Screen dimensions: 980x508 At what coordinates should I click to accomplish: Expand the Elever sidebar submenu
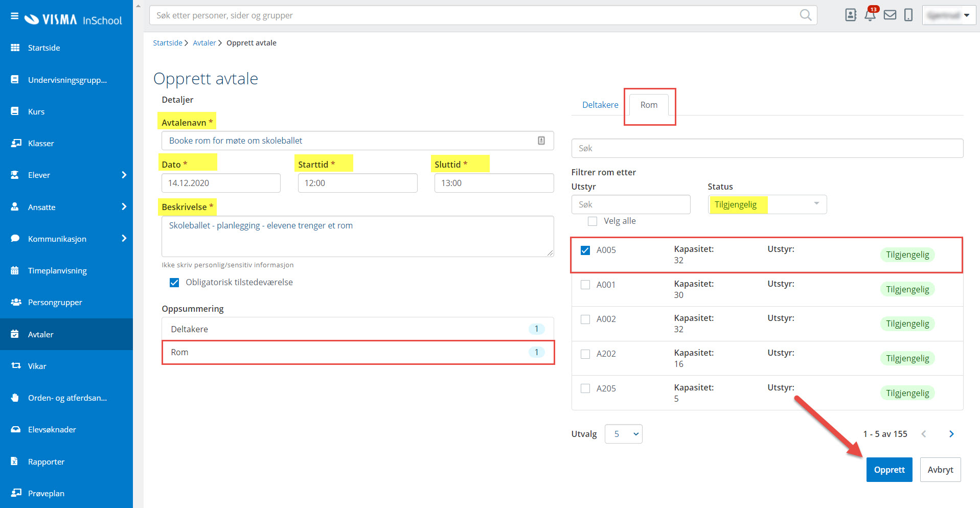[x=124, y=175]
